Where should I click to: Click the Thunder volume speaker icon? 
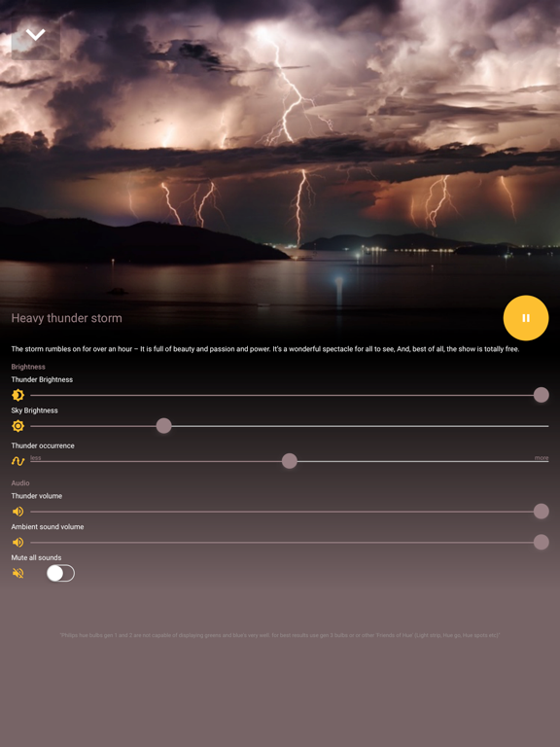pyautogui.click(x=18, y=512)
